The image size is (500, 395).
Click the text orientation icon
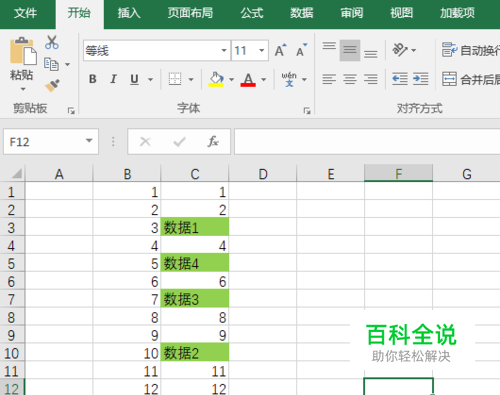tap(400, 50)
